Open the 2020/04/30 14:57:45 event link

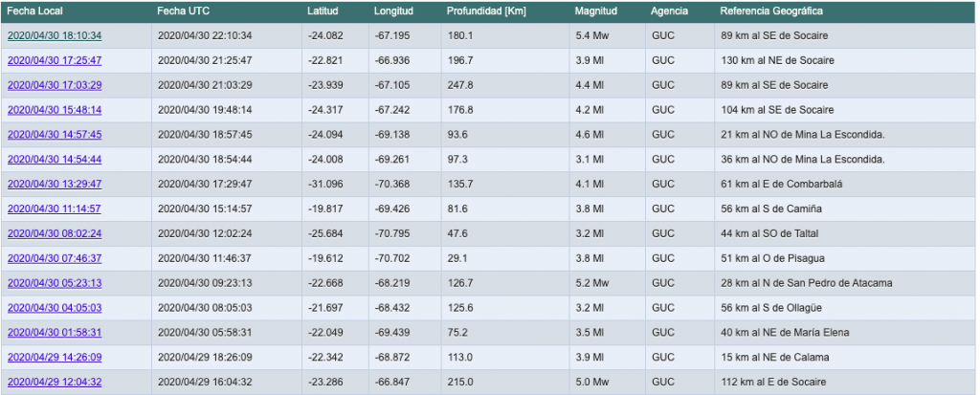click(55, 134)
